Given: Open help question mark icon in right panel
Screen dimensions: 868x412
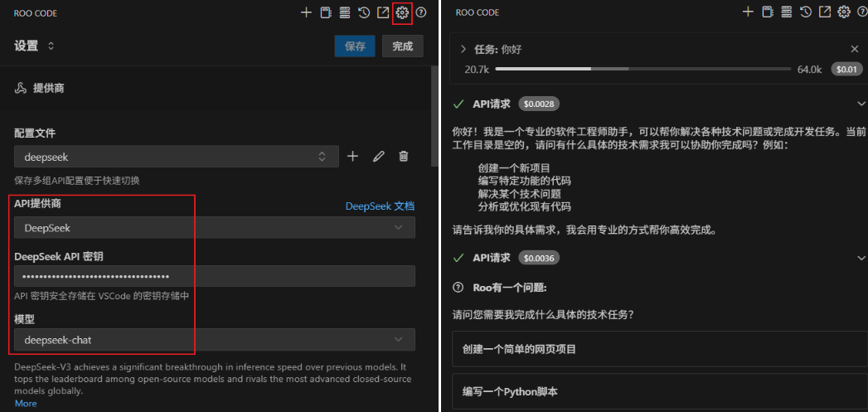Looking at the screenshot, I should (861, 12).
